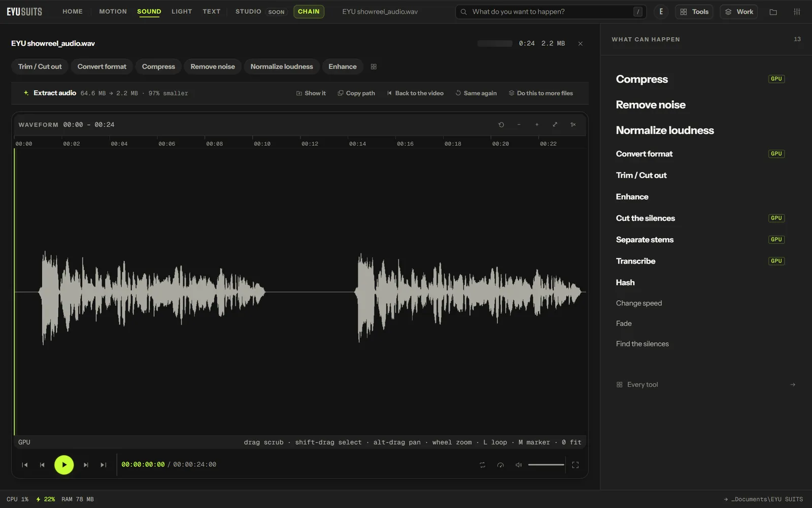This screenshot has height=508, width=812.
Task: Set waveform zoom to 1x
Action: 573,124
